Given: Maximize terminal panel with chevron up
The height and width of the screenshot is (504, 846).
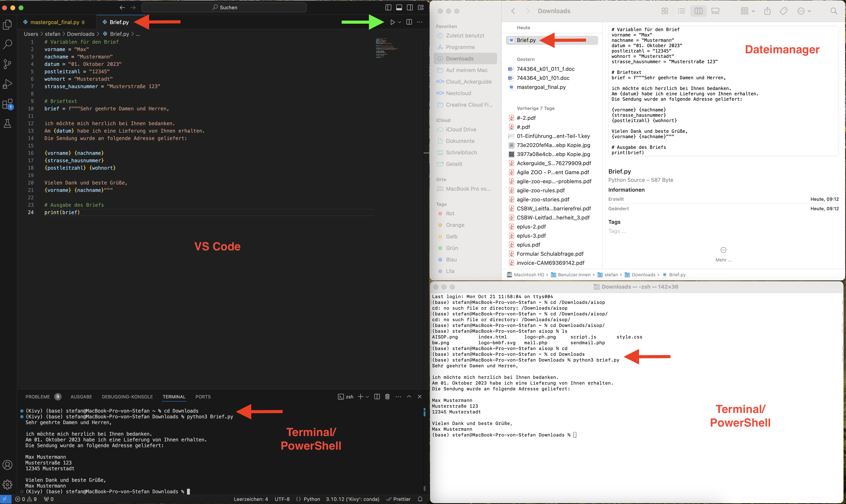Looking at the screenshot, I should tap(409, 397).
